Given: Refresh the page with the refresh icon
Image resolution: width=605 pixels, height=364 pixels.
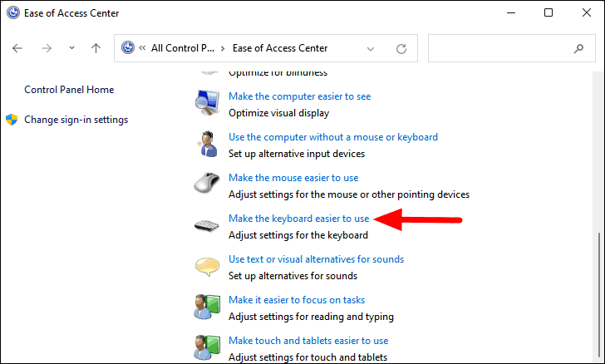Looking at the screenshot, I should click(401, 49).
